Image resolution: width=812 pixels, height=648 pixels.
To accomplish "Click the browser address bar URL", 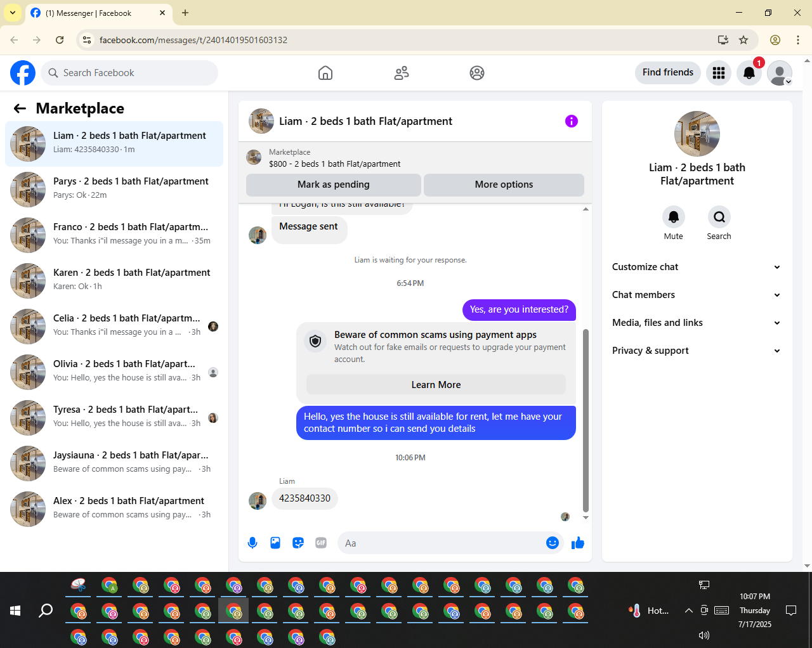I will click(x=193, y=40).
